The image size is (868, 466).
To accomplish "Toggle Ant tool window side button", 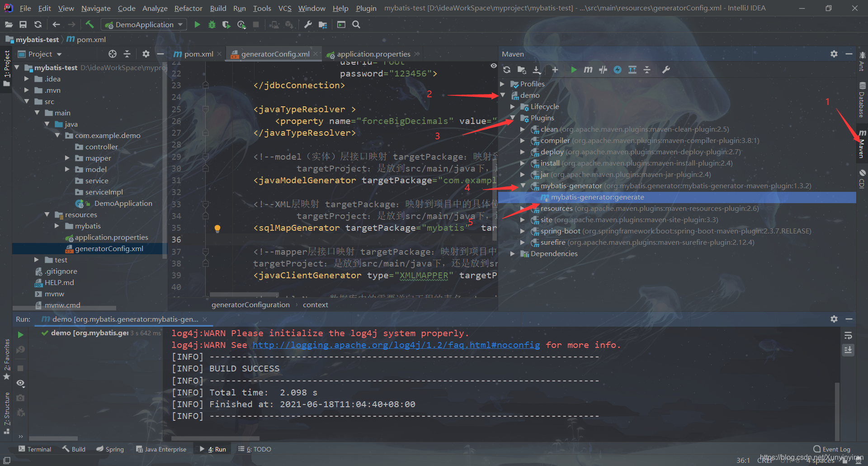I will coord(862,61).
